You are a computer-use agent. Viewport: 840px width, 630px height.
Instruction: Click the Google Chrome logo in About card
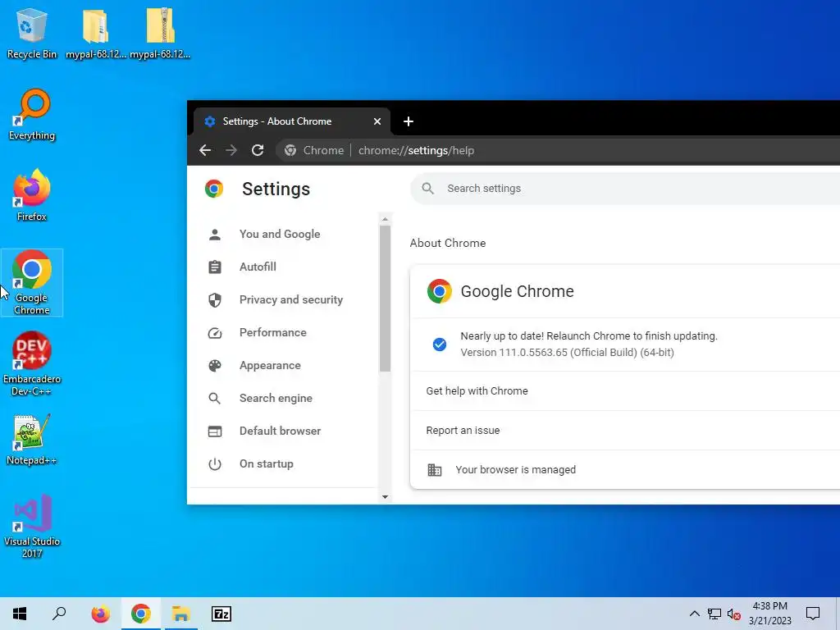click(440, 291)
